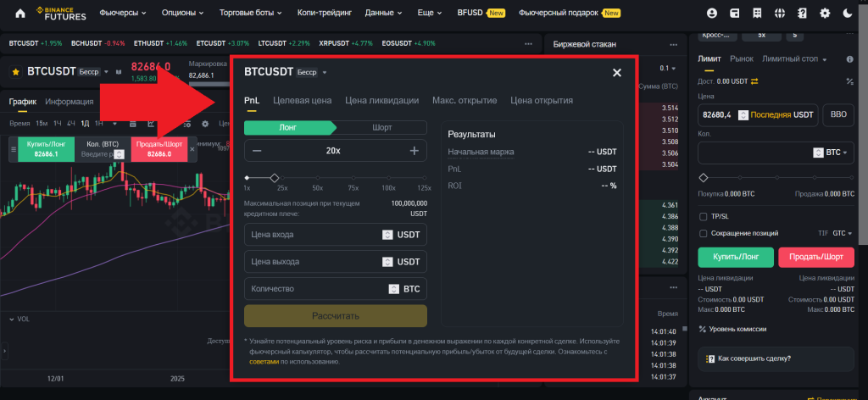Click the book icon beside BTCUSDT Бесср

coord(120,72)
